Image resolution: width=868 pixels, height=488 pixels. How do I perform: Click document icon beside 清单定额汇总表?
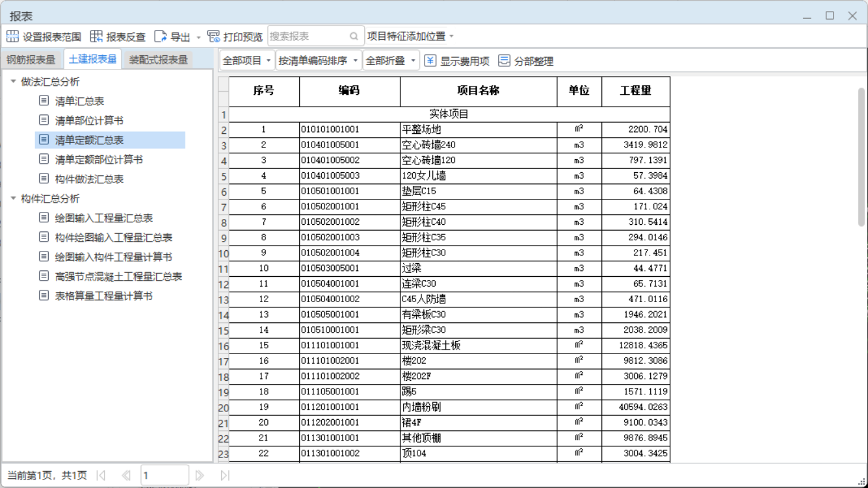point(44,140)
